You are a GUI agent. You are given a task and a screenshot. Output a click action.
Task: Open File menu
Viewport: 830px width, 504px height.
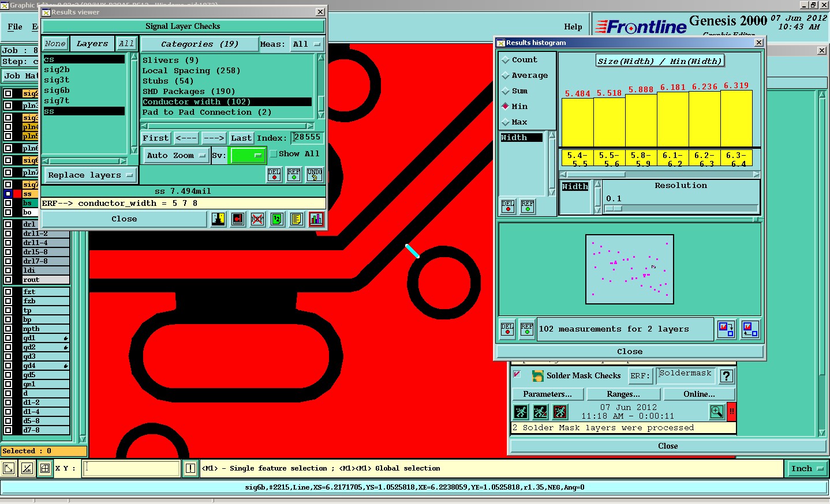pyautogui.click(x=15, y=27)
